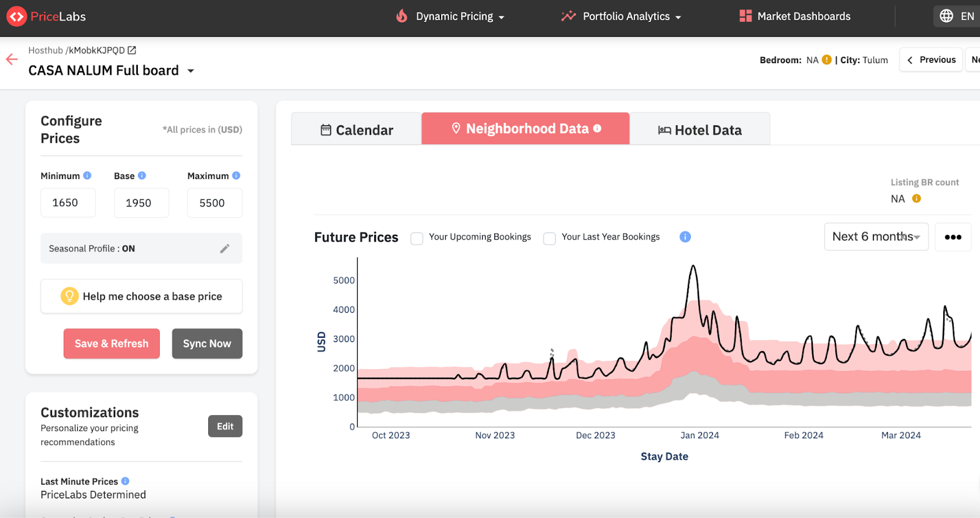Enable Your Last Year Bookings checkbox
Screen dimensions: 980x518
tap(549, 238)
